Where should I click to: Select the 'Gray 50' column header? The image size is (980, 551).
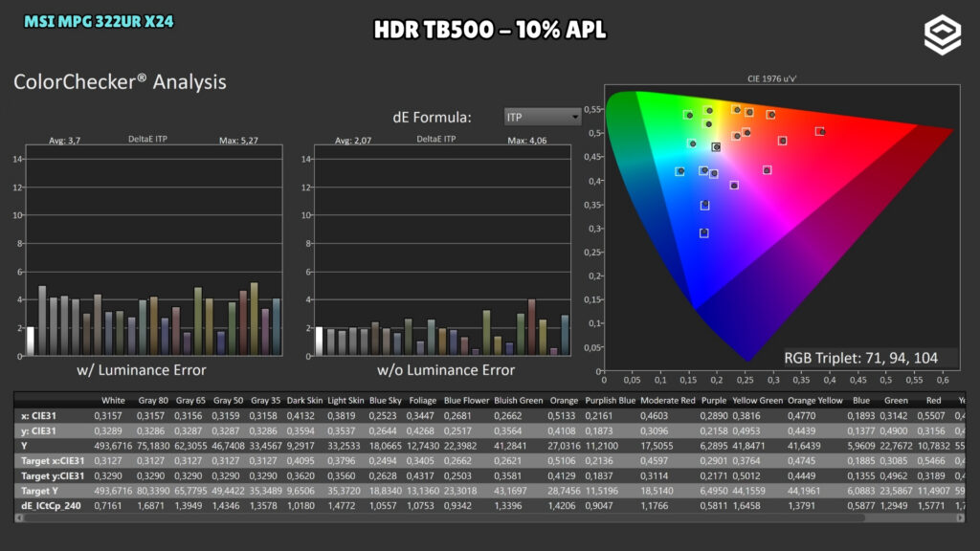[x=228, y=401]
